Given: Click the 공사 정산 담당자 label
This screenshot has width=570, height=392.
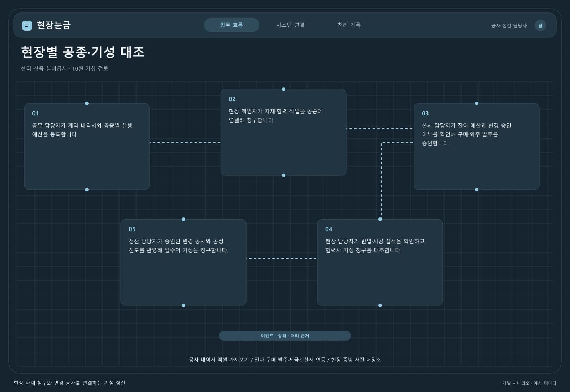Looking at the screenshot, I should tap(509, 25).
